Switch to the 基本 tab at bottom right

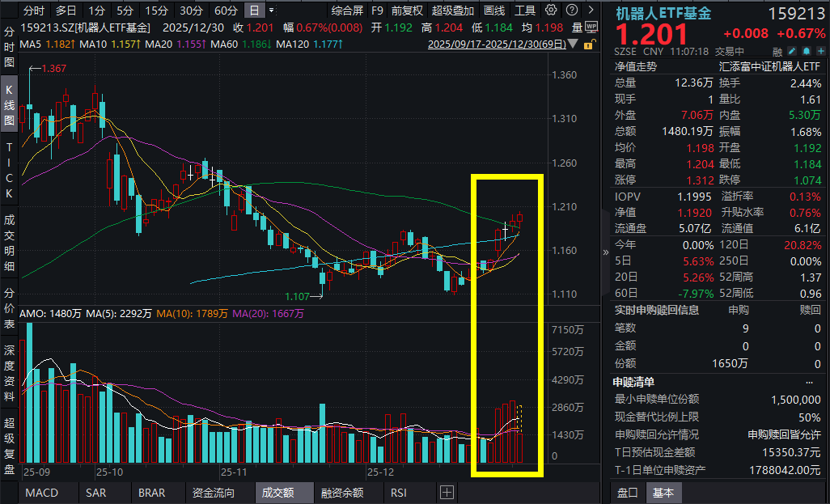pyautogui.click(x=663, y=492)
